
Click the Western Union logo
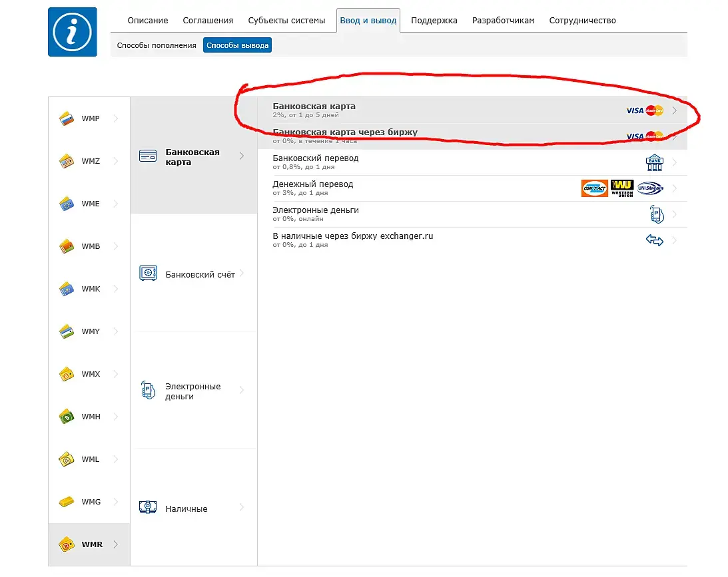tap(622, 188)
